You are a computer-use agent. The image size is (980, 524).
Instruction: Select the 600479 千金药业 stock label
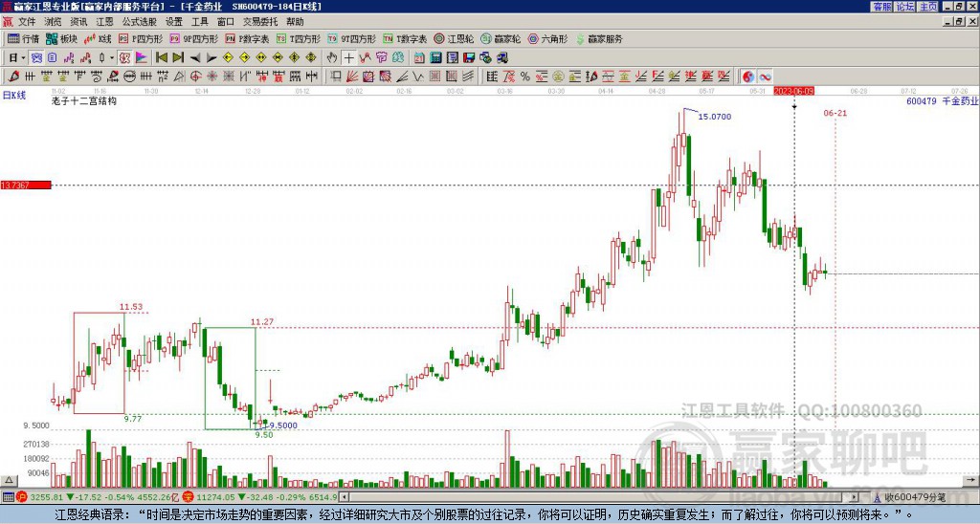943,100
